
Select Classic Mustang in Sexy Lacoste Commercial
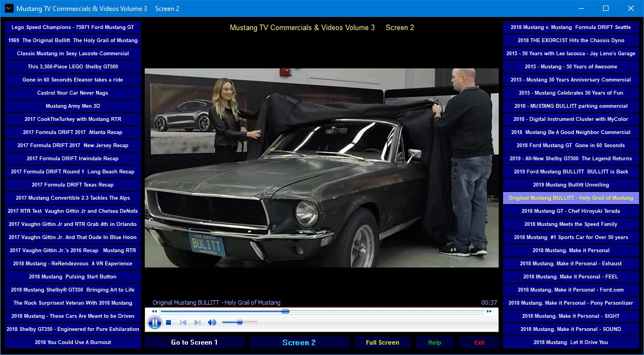point(73,54)
